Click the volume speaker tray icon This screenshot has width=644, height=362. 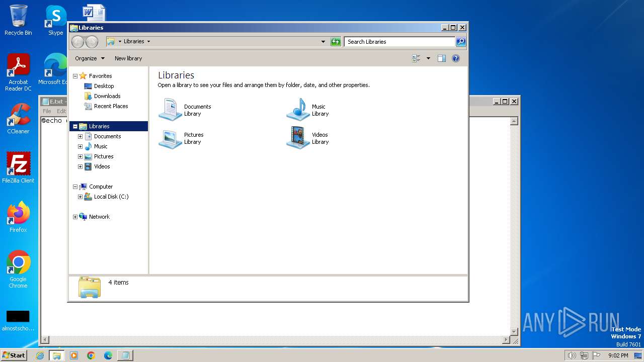tap(572, 355)
